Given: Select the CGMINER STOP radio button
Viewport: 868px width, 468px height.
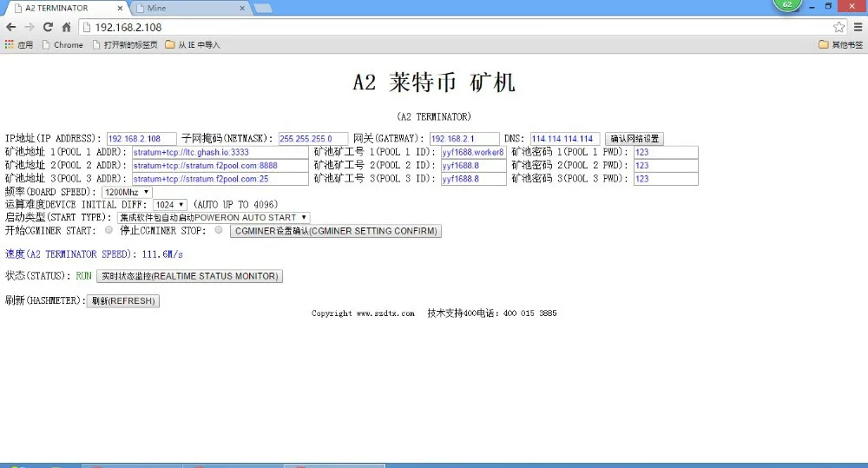Looking at the screenshot, I should tap(219, 230).
